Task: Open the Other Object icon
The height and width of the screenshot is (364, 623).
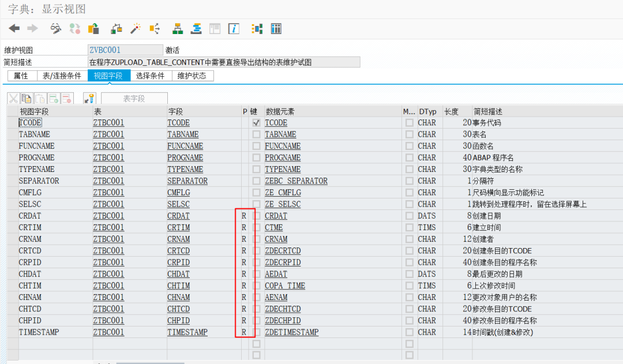Action: pos(93,29)
